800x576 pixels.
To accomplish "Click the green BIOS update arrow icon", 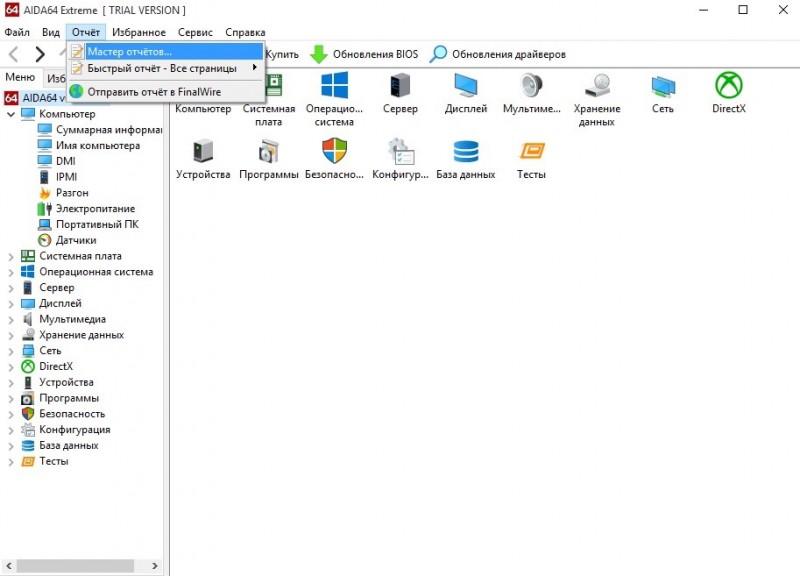I will [319, 54].
